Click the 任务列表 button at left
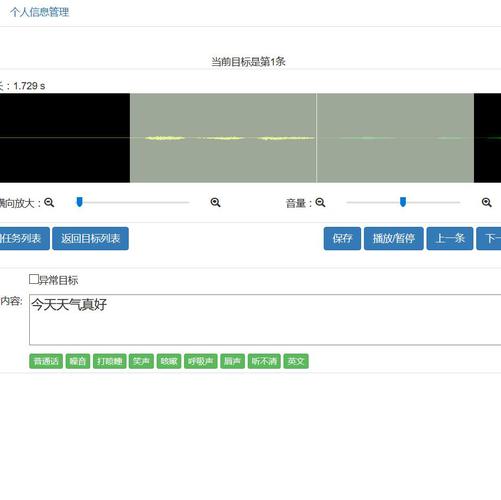501x500 pixels. [24, 238]
